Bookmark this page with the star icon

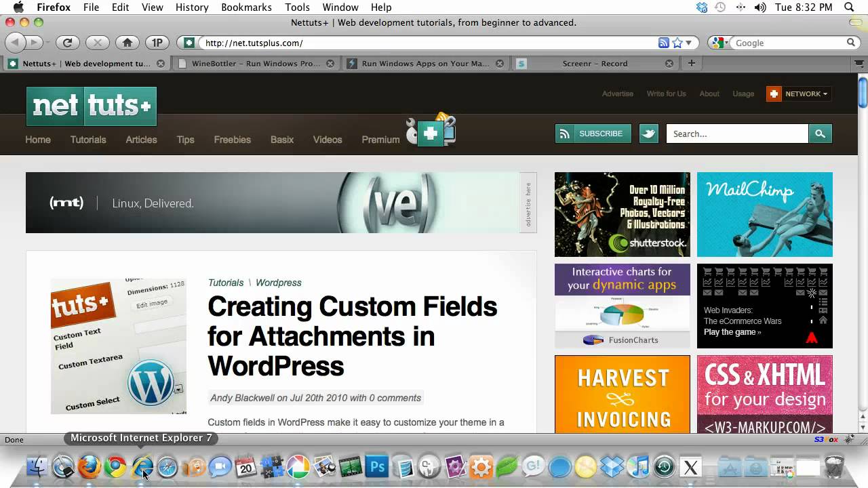[x=677, y=43]
